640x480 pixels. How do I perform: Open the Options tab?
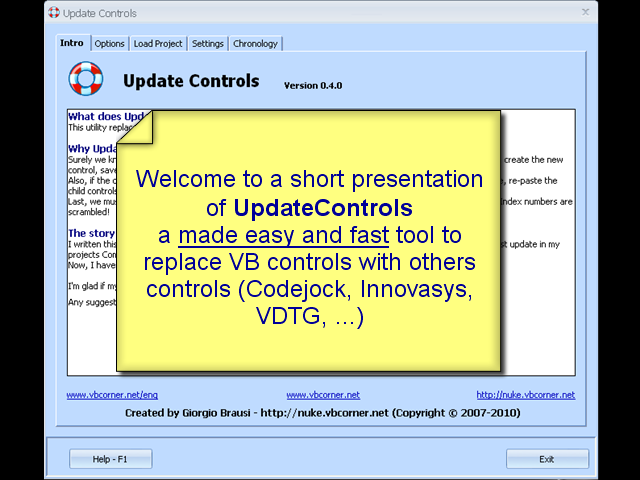[x=109, y=44]
